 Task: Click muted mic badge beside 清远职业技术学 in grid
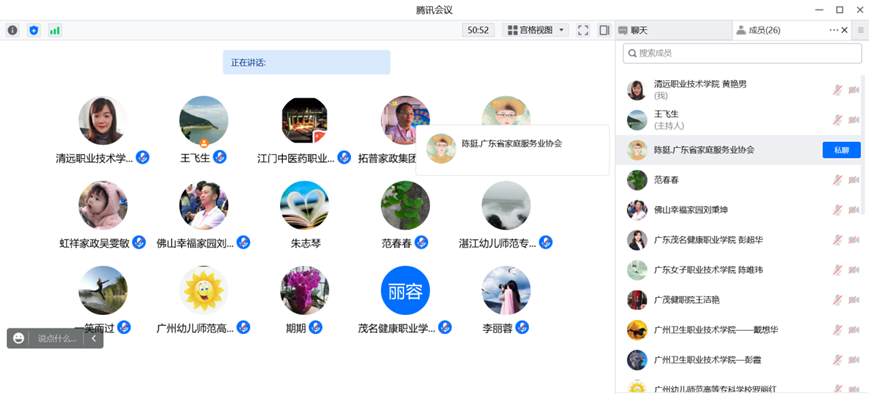coord(142,157)
